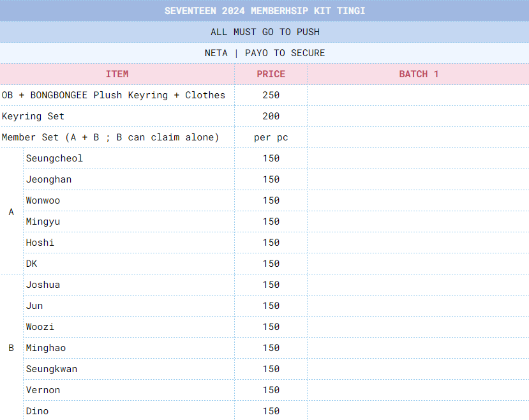Click the DK cell
The image size is (529, 420).
click(129, 264)
